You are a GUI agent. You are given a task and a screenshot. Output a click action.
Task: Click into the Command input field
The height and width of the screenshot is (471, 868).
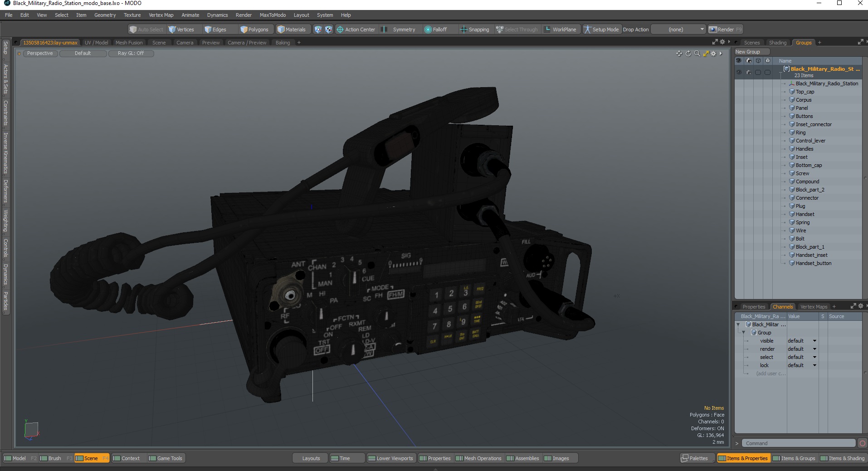pos(799,443)
